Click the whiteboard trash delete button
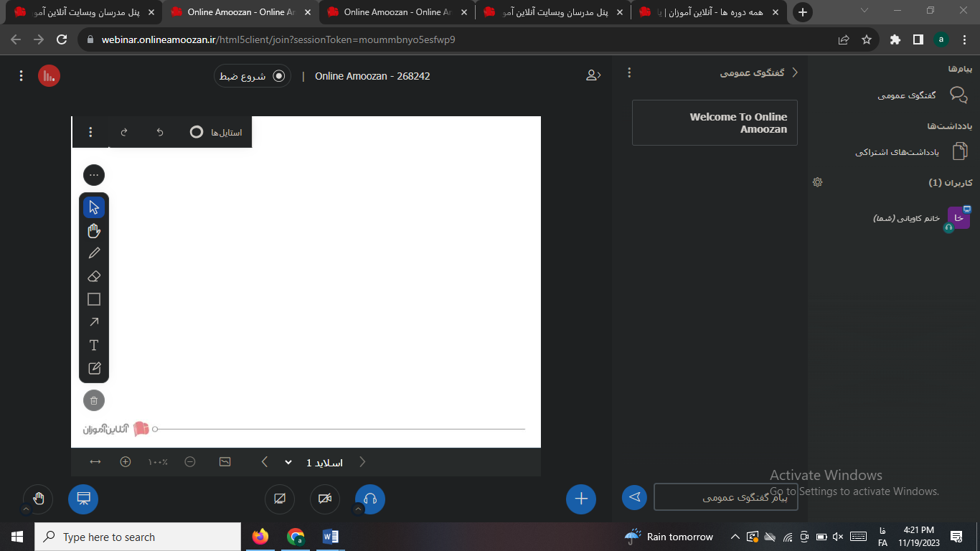Image resolution: width=980 pixels, height=551 pixels. [94, 400]
